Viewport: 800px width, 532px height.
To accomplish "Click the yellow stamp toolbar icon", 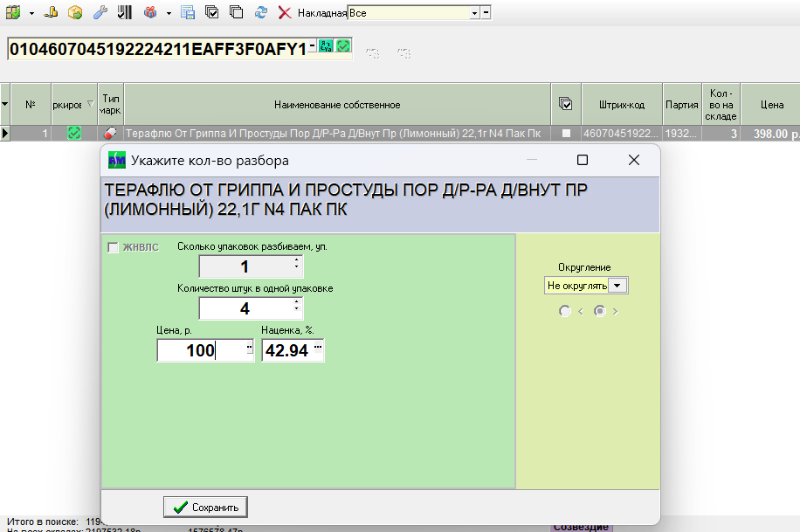I will [x=51, y=12].
